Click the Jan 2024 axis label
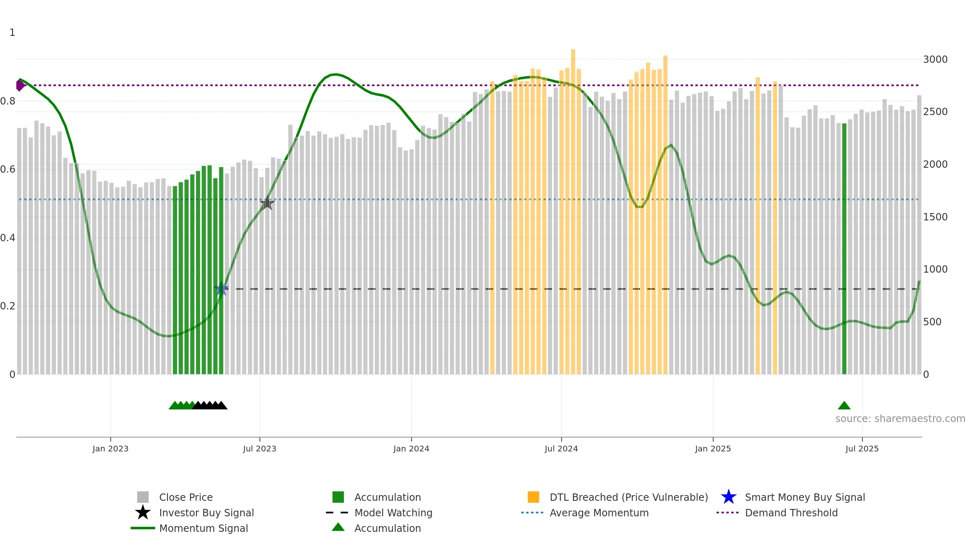 [411, 449]
